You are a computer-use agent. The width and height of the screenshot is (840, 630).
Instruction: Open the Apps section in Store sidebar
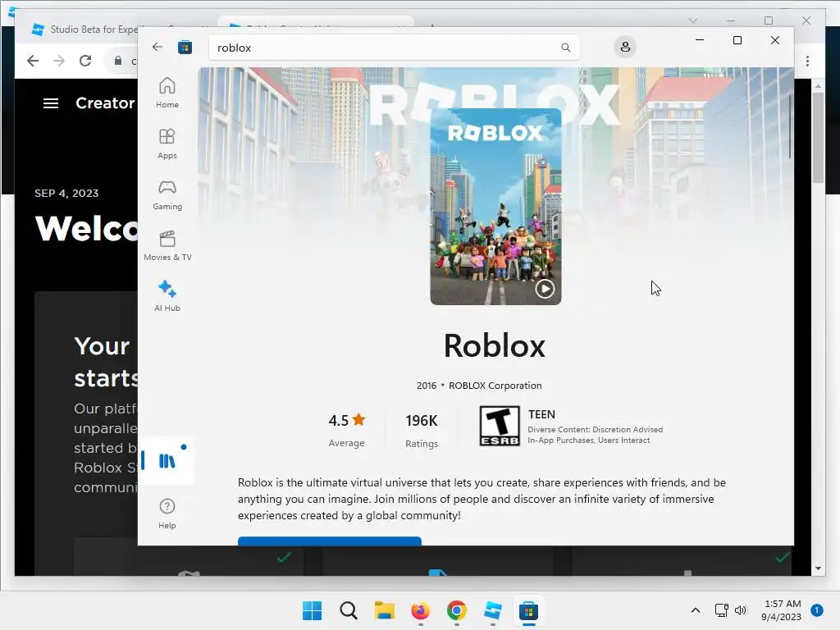[x=167, y=144]
